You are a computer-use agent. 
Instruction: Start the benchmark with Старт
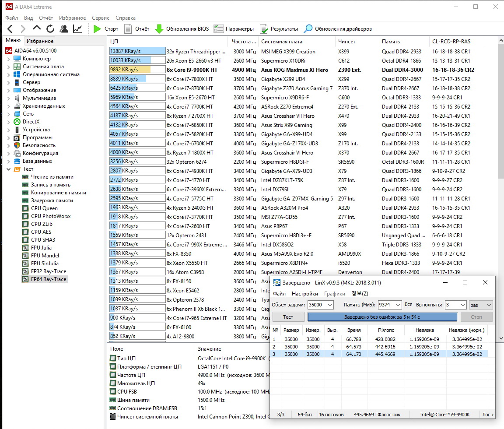(106, 29)
